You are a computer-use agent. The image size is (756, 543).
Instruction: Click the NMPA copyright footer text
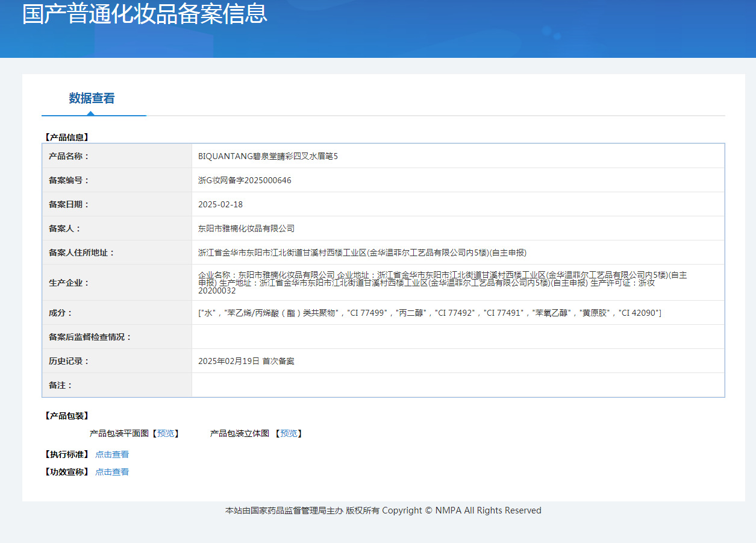point(383,510)
